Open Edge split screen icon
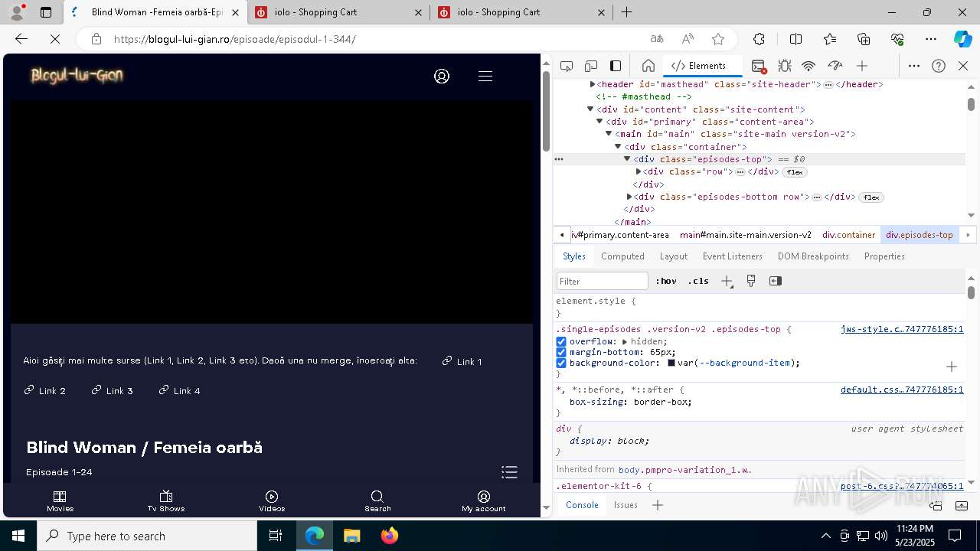Image resolution: width=980 pixels, height=551 pixels. tap(795, 39)
